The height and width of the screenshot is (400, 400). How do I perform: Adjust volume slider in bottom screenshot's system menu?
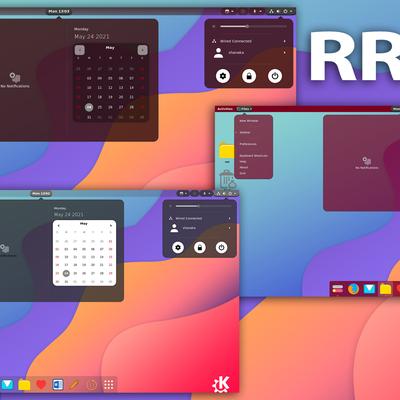click(203, 206)
